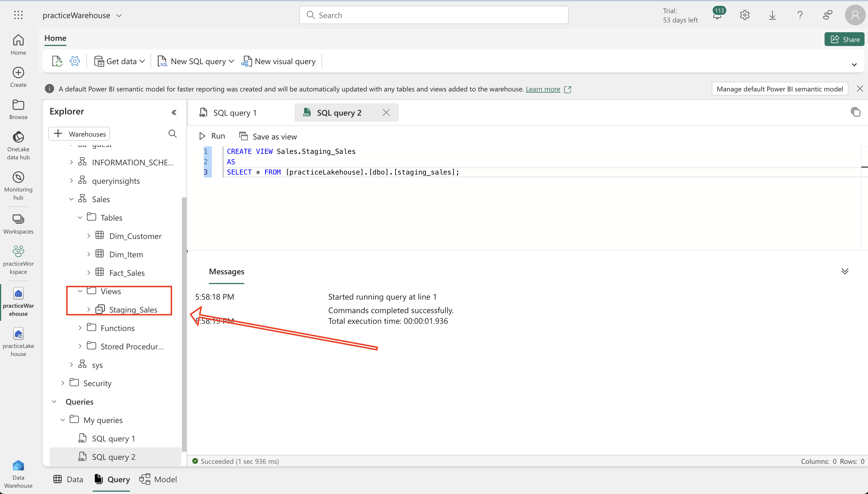
Task: Click the green Share button
Action: [x=844, y=39]
